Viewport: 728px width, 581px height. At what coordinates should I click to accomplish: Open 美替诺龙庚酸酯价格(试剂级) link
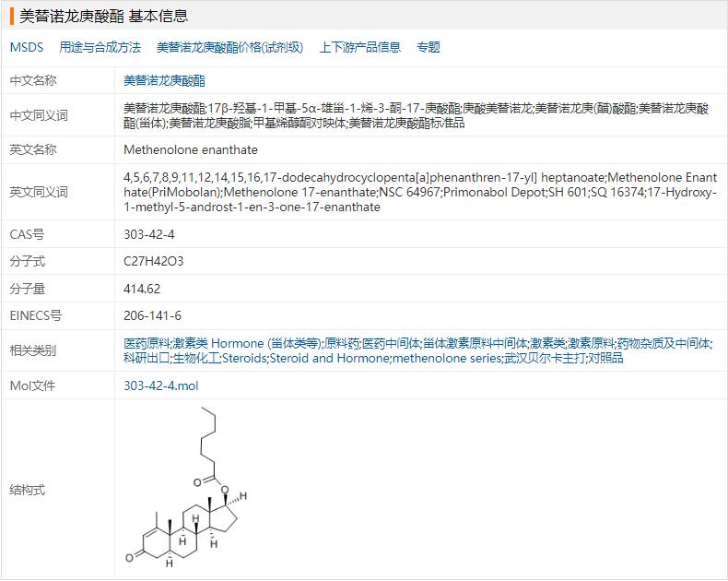tap(229, 47)
